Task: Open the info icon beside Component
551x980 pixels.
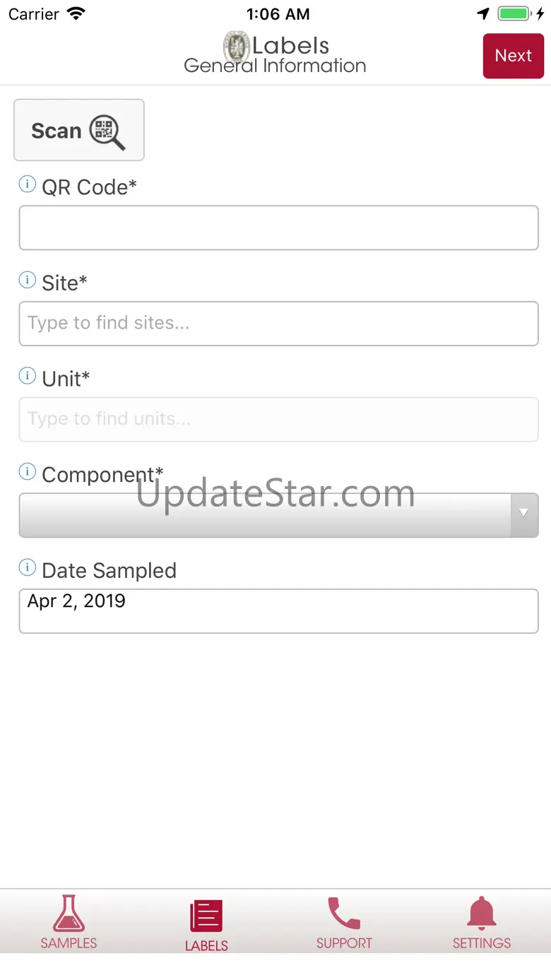Action: tap(27, 472)
